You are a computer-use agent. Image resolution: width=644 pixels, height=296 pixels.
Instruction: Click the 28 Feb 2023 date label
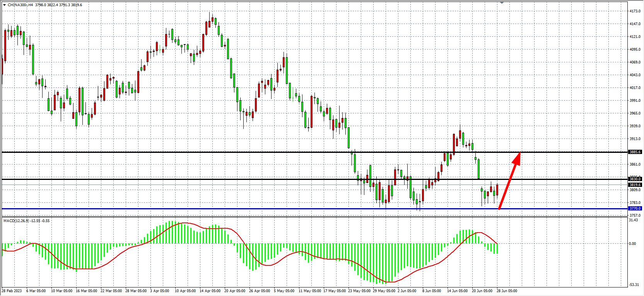12,291
